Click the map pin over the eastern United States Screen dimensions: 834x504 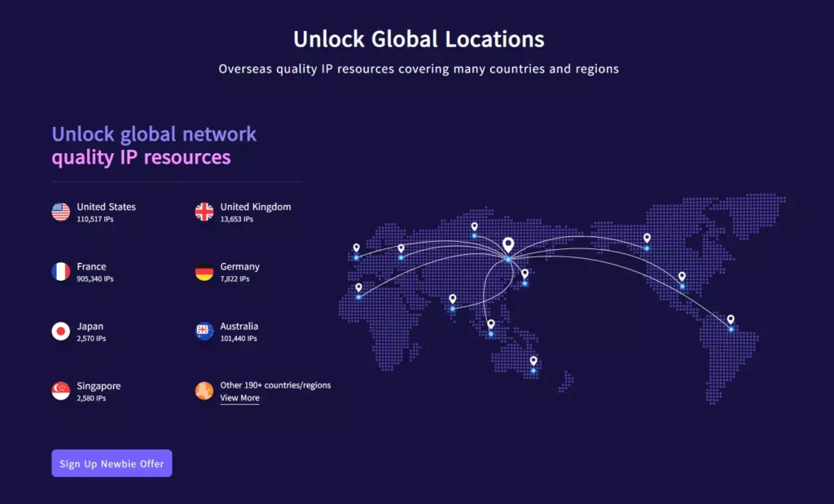682,277
